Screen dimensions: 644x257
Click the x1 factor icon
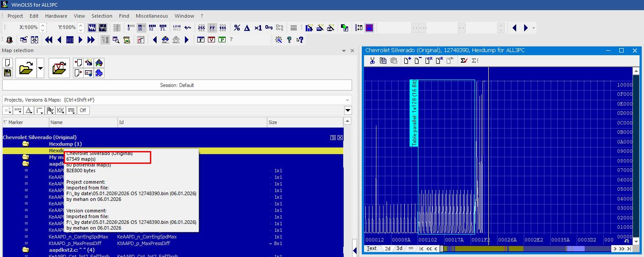[x=258, y=28]
